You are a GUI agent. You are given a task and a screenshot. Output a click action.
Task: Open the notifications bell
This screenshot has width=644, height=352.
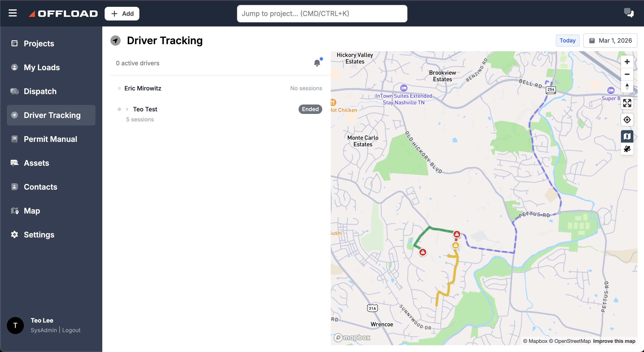pos(317,63)
